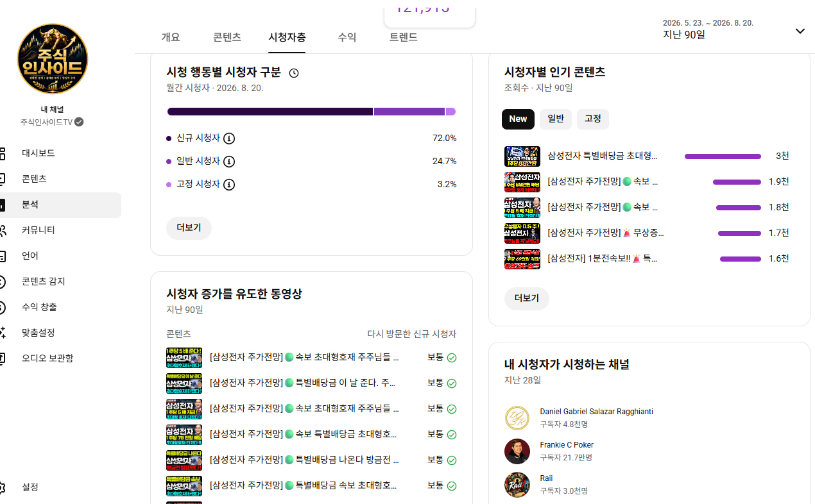
Task: Switch to the 개요 tab
Action: coord(171,37)
